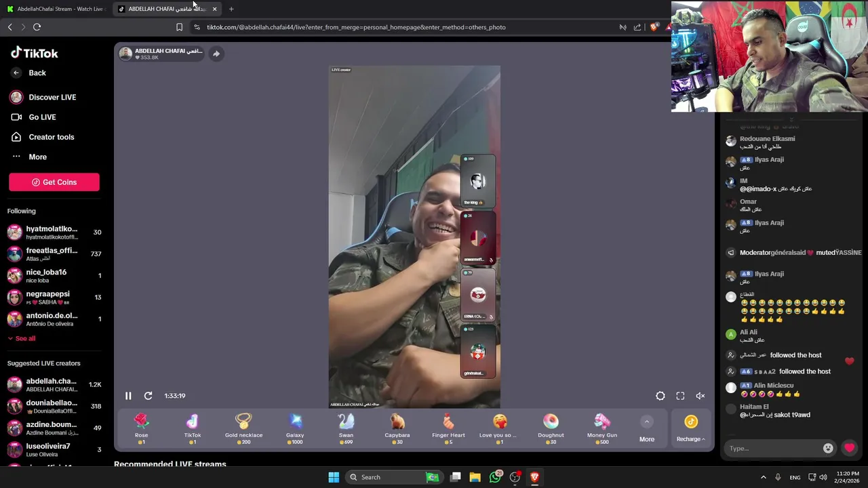Open nice_loba16 live stream

pos(54,276)
